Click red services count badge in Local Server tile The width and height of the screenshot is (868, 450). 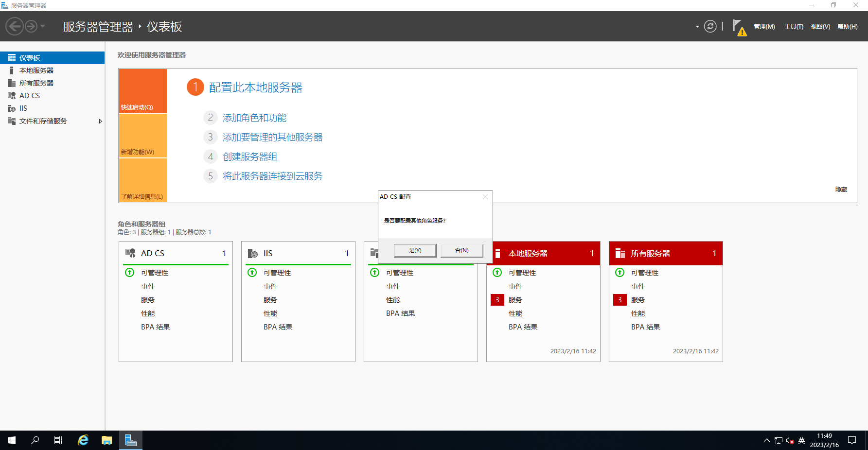[x=497, y=300]
